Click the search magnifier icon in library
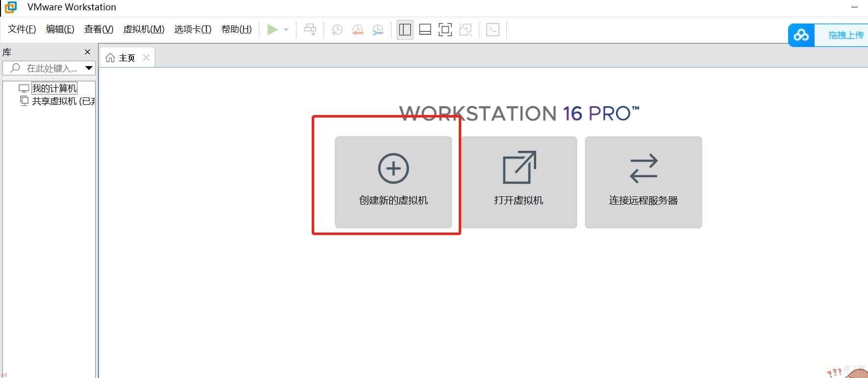This screenshot has height=378, width=868. point(15,68)
